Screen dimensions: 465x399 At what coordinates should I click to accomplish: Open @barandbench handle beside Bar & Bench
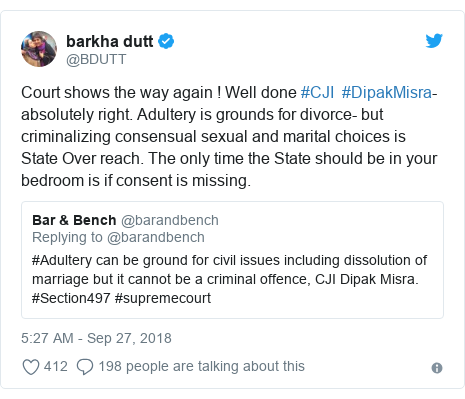[x=170, y=220]
